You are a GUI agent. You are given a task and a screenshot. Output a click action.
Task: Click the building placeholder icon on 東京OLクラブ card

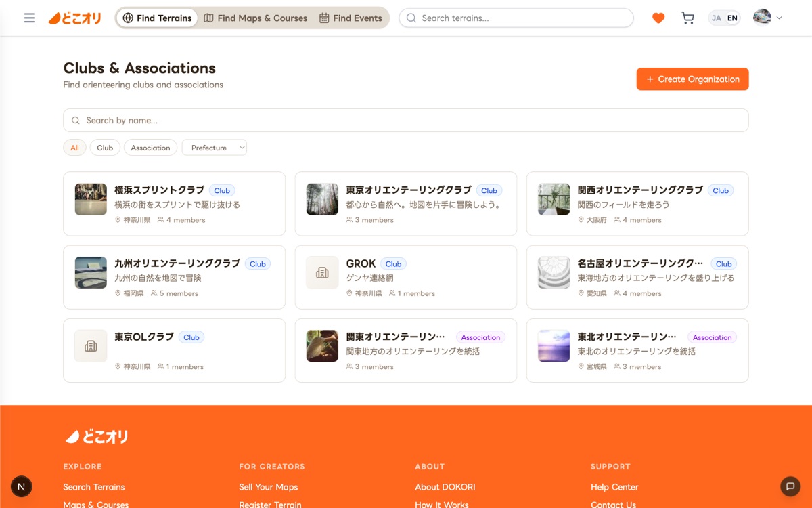(90, 346)
